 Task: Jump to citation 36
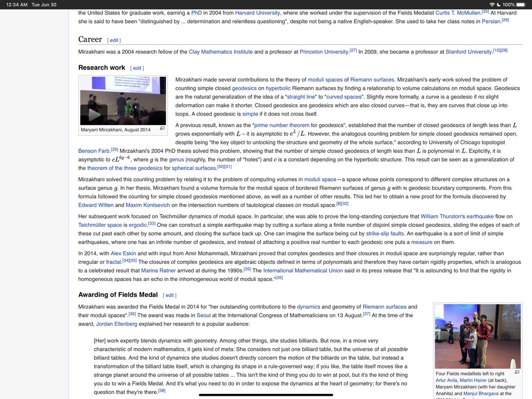coord(132,313)
